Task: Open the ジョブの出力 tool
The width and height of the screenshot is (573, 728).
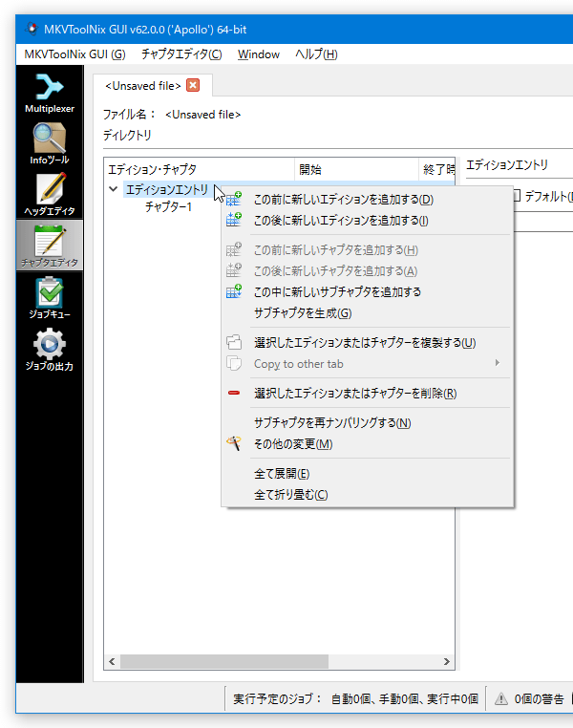Action: [x=49, y=350]
